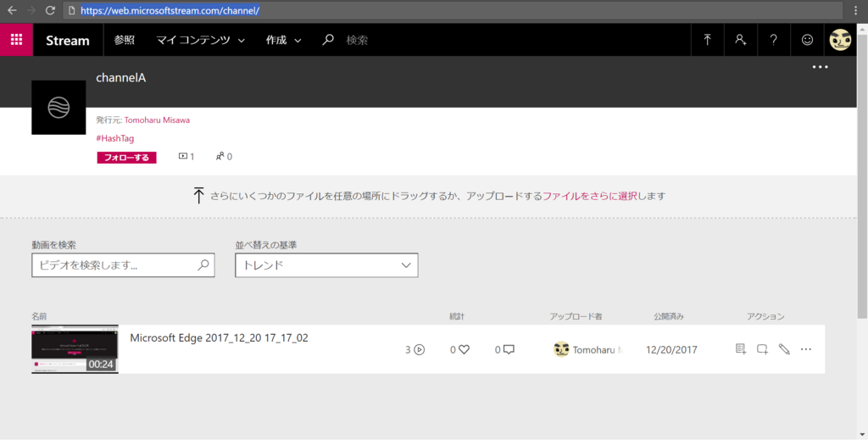
Task: Click the invite people icon in header
Action: coord(740,40)
